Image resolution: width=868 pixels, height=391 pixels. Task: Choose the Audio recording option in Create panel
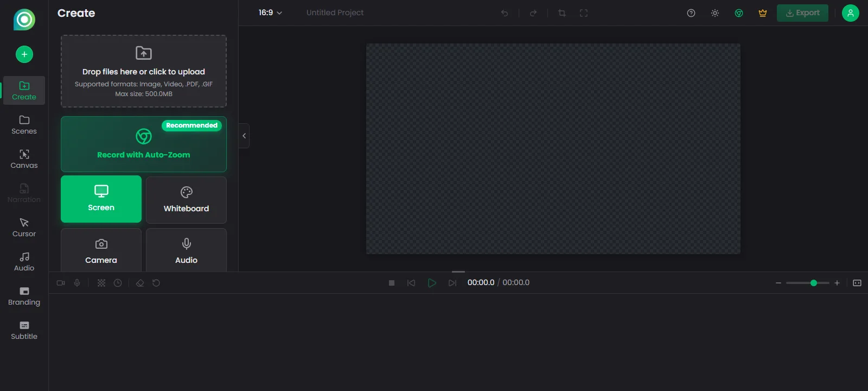click(186, 250)
